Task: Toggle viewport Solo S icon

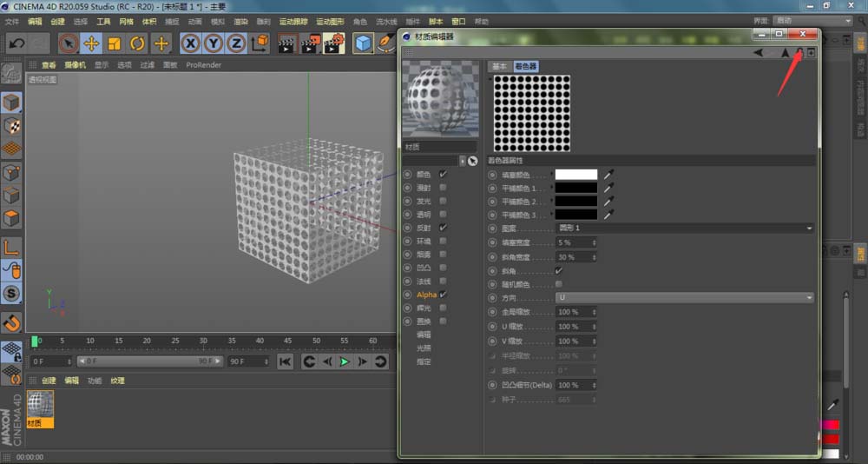Action: point(11,293)
